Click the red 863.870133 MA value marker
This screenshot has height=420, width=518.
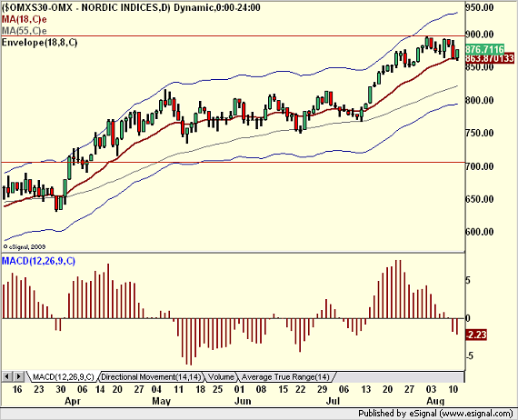[490, 58]
